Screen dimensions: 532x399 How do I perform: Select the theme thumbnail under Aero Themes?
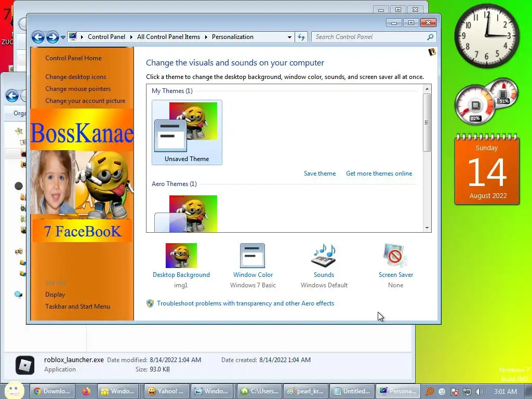[x=187, y=214]
